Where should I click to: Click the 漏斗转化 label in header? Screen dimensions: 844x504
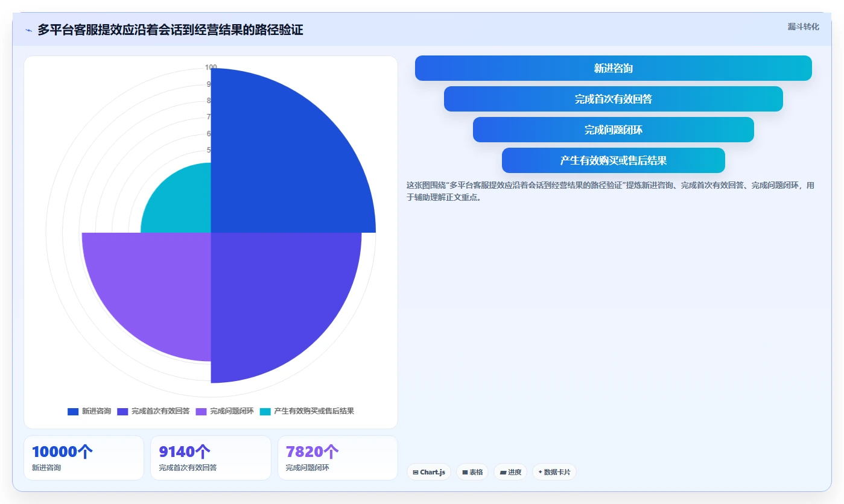803,27
